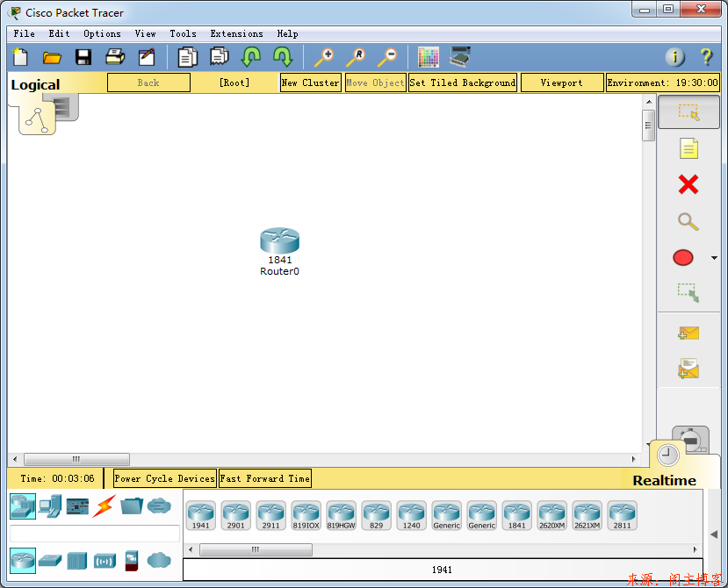The height and width of the screenshot is (588, 728).
Task: Click the device search input field
Action: 95,534
